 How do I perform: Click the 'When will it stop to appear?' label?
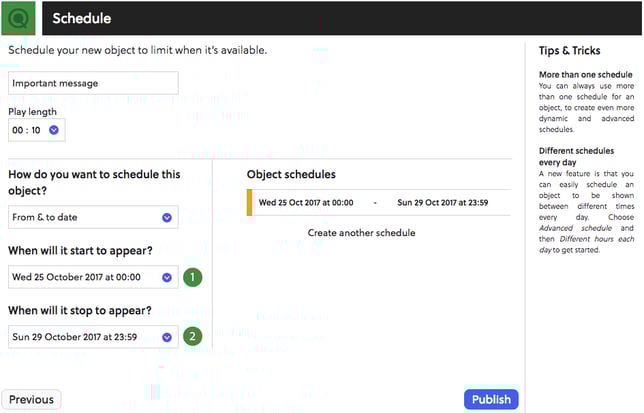click(x=80, y=310)
